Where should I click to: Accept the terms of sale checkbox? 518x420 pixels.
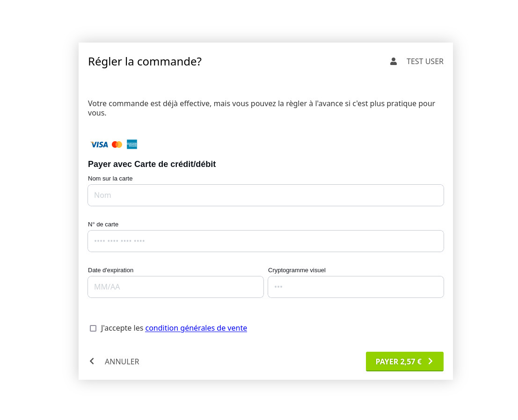93,328
